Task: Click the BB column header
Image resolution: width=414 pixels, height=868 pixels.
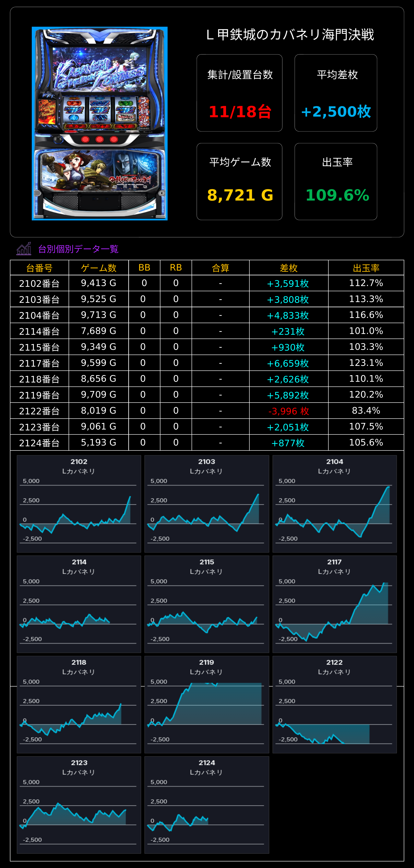Action: pyautogui.click(x=144, y=268)
